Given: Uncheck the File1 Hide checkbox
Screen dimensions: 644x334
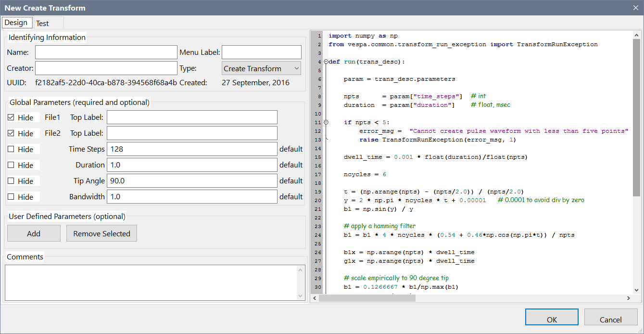Looking at the screenshot, I should [11, 117].
